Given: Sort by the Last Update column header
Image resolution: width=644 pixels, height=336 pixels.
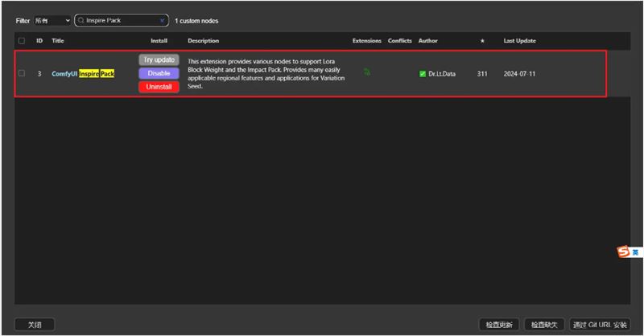Looking at the screenshot, I should pos(519,41).
